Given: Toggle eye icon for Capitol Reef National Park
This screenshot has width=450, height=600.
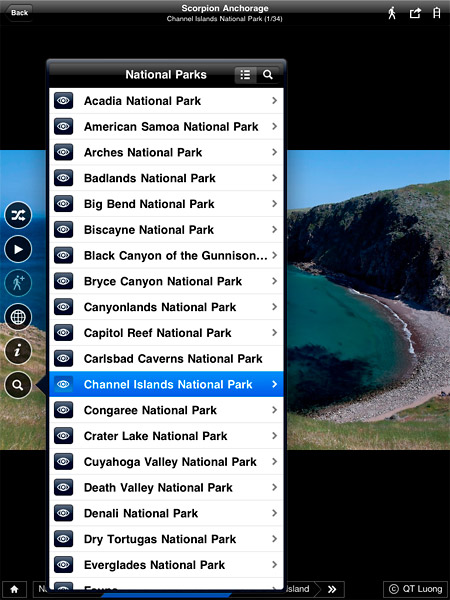Looking at the screenshot, I should (64, 333).
